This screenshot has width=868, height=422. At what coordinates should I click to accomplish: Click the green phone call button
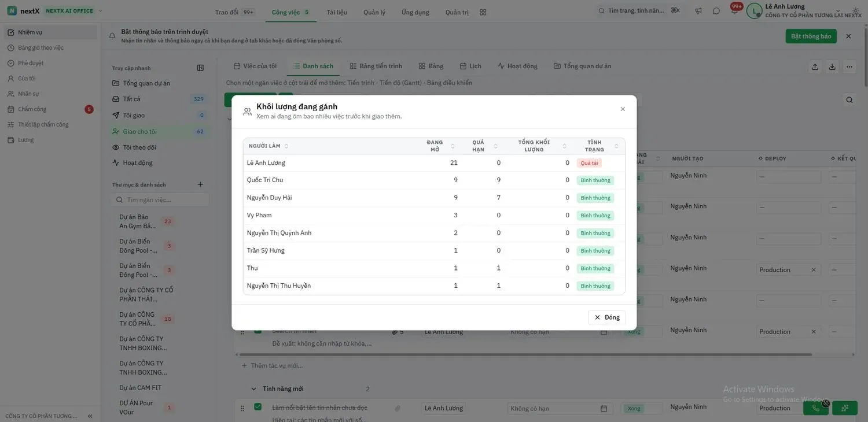click(x=816, y=408)
